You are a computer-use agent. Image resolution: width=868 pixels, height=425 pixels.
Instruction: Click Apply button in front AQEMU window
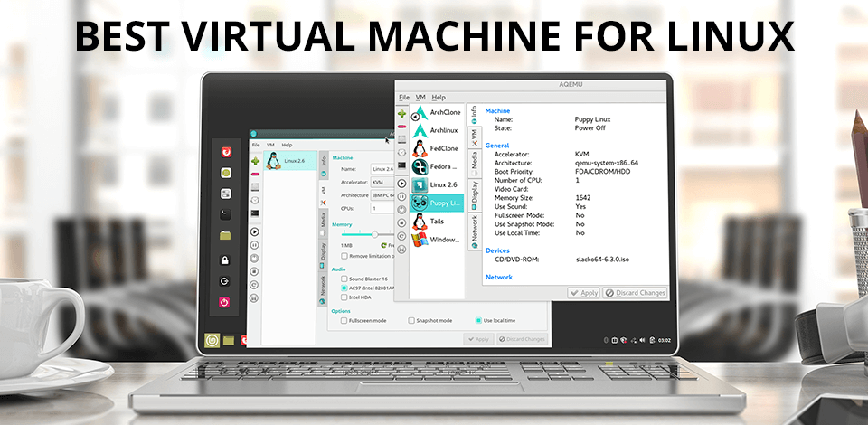[x=583, y=293]
